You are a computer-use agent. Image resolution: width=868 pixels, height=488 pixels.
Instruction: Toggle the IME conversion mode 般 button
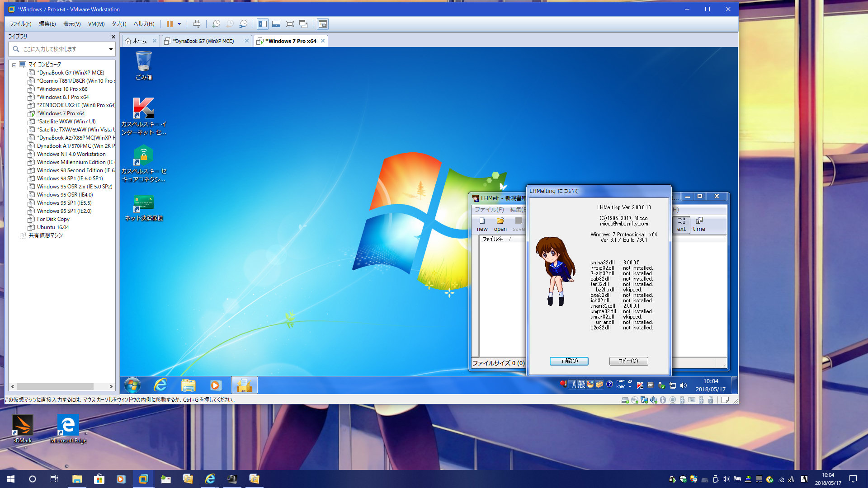(x=581, y=385)
